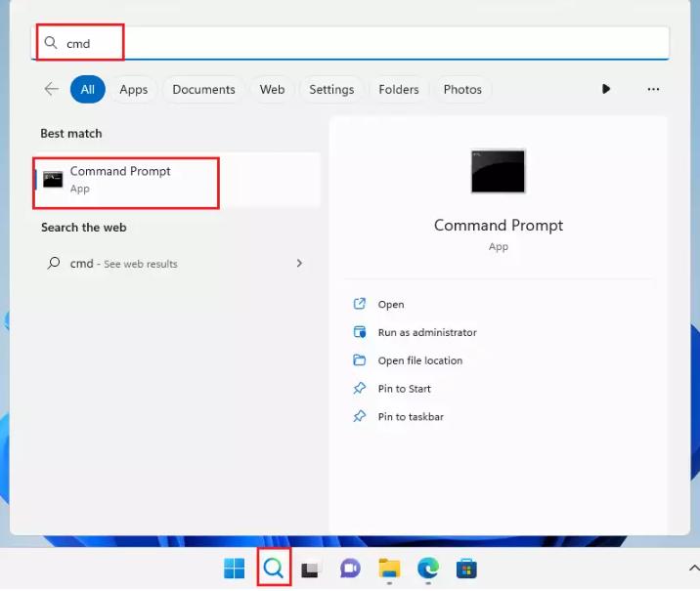700x591 pixels.
Task: Click Open in the preview pane
Action: pos(391,304)
